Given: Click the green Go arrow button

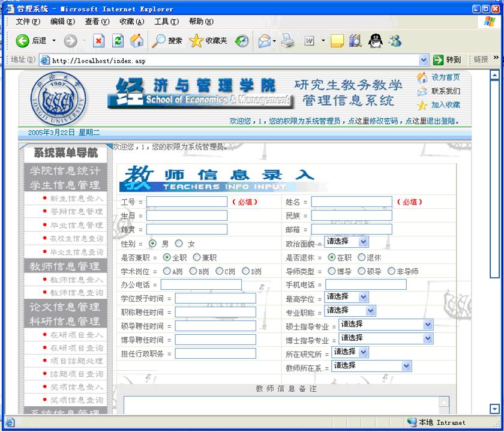Looking at the screenshot, I should [438, 60].
